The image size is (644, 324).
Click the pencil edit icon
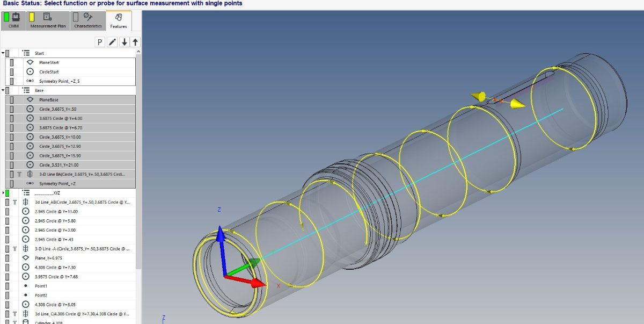click(112, 42)
